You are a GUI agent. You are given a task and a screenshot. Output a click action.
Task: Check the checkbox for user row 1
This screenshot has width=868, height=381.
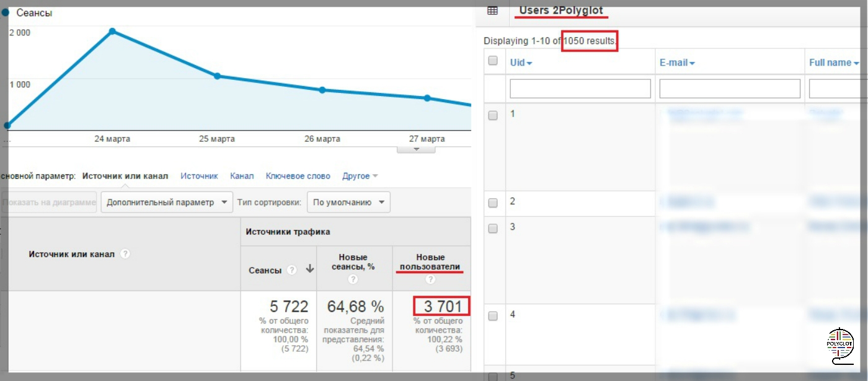tap(493, 115)
